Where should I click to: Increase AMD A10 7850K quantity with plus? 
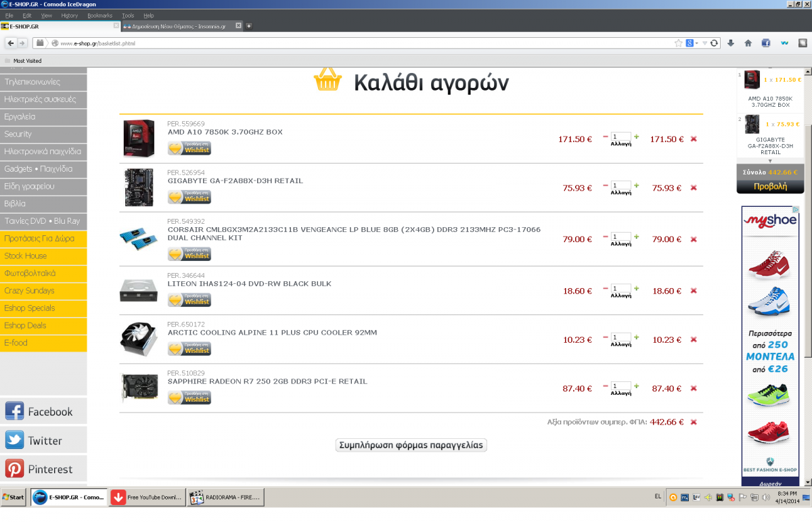(636, 137)
